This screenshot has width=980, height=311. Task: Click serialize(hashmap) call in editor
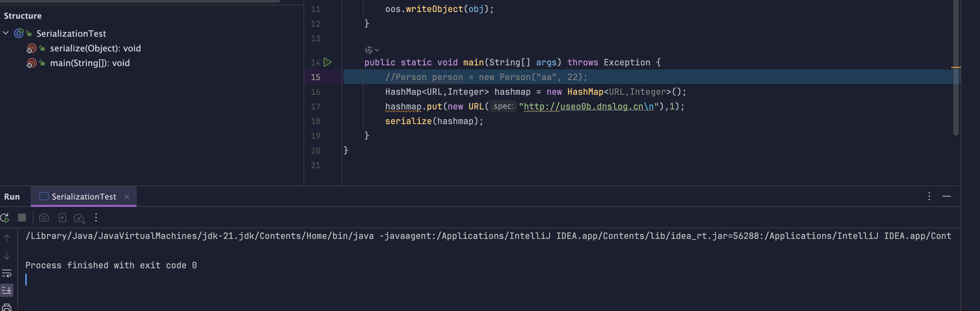(x=434, y=121)
